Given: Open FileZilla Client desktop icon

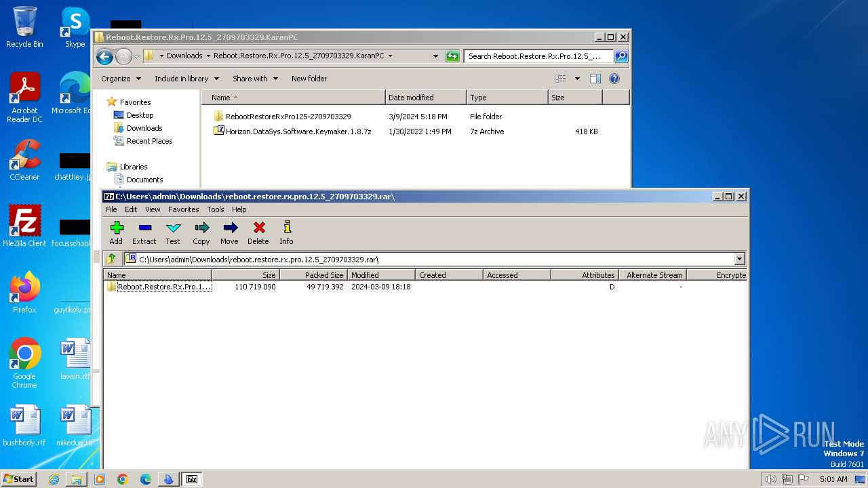Looking at the screenshot, I should point(24,226).
